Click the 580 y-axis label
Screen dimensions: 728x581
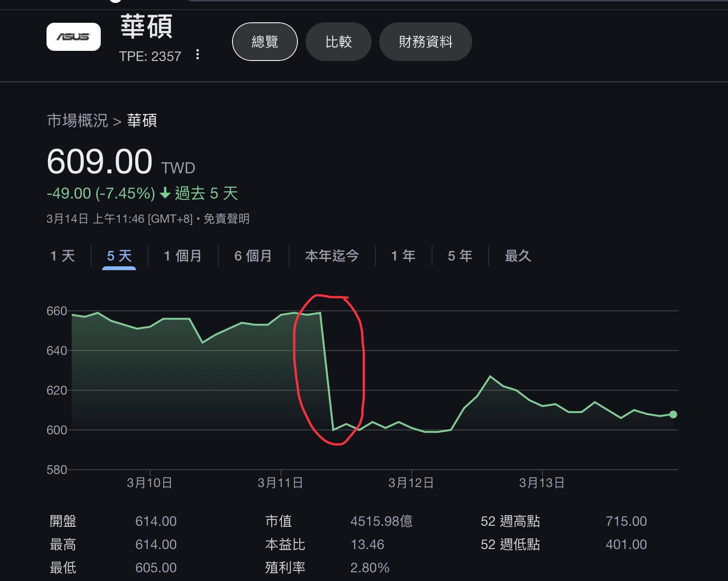click(x=57, y=470)
